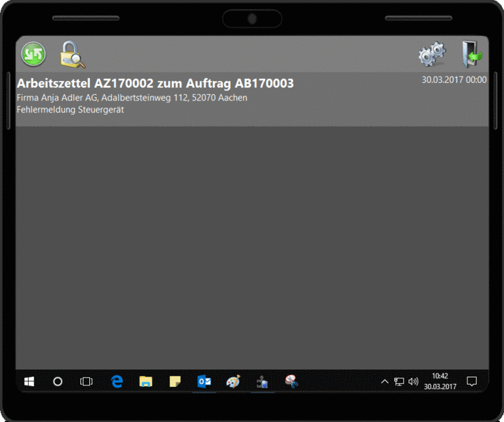Show hidden system tray icons
Screen dimensions: 504x422
[385, 382]
